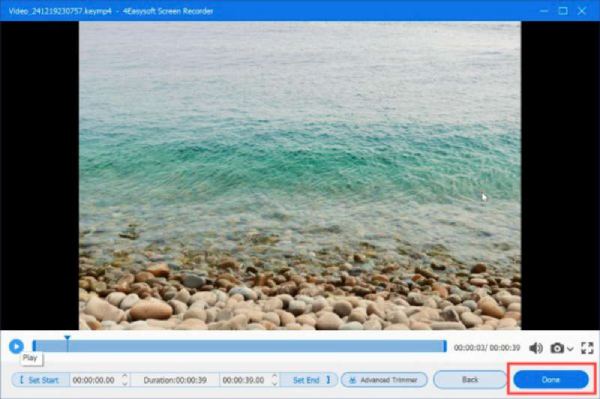Click the blue Play button

(16, 347)
